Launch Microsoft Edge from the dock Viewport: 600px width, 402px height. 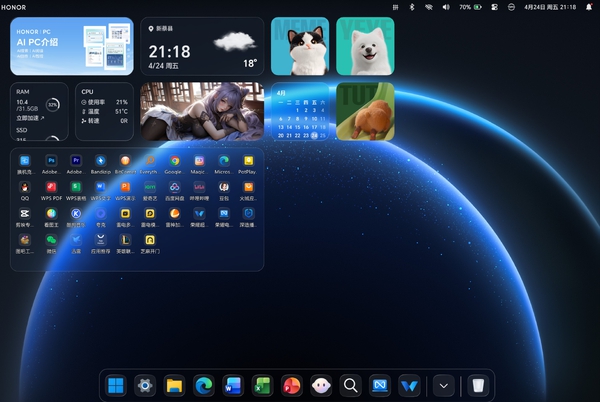point(204,386)
